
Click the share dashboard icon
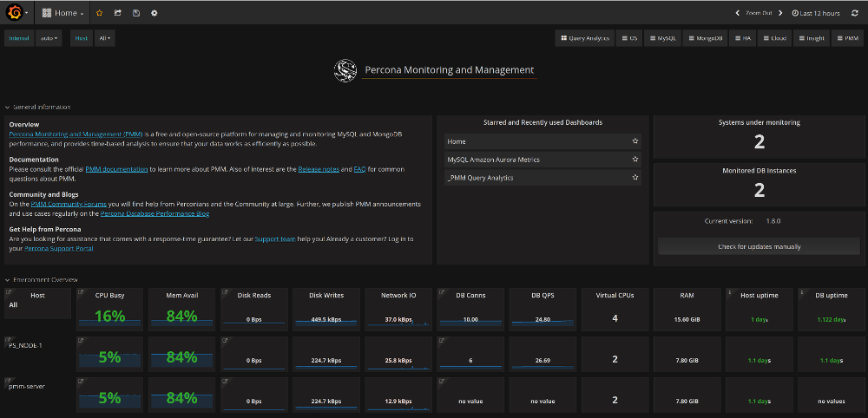point(117,13)
